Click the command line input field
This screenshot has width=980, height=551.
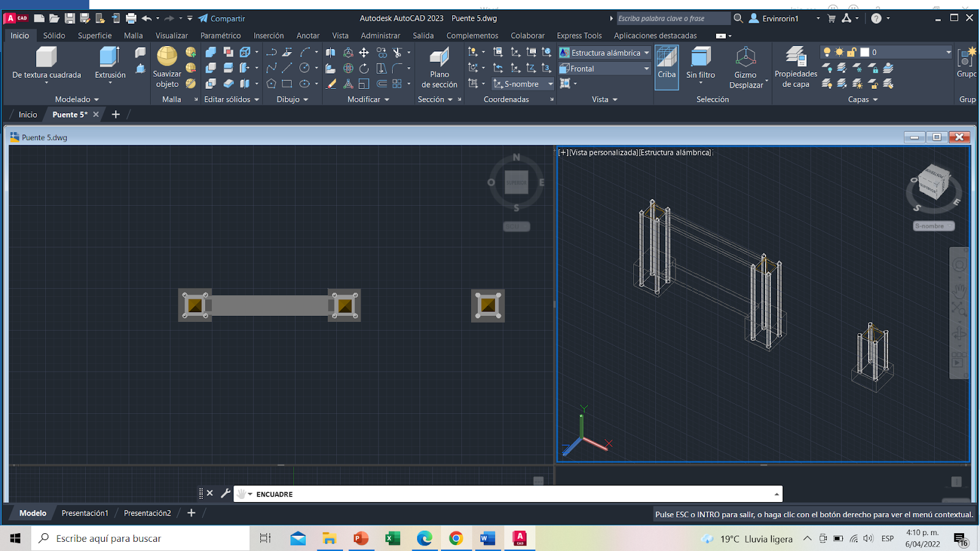pos(508,494)
